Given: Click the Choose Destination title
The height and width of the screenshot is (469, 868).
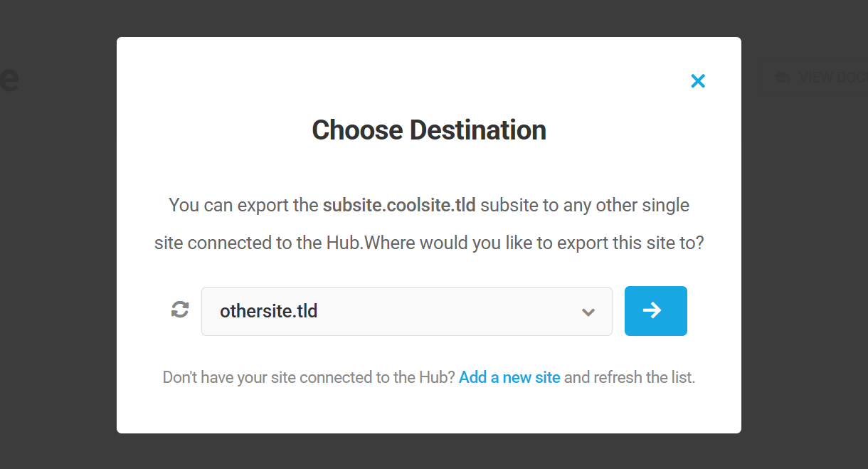Looking at the screenshot, I should pyautogui.click(x=428, y=130).
